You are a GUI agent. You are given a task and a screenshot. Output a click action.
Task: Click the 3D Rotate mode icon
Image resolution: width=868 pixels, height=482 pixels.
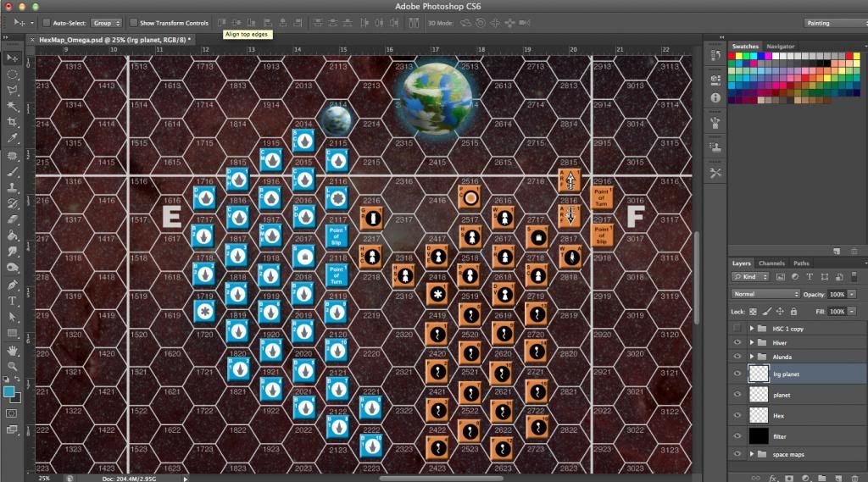click(x=465, y=23)
